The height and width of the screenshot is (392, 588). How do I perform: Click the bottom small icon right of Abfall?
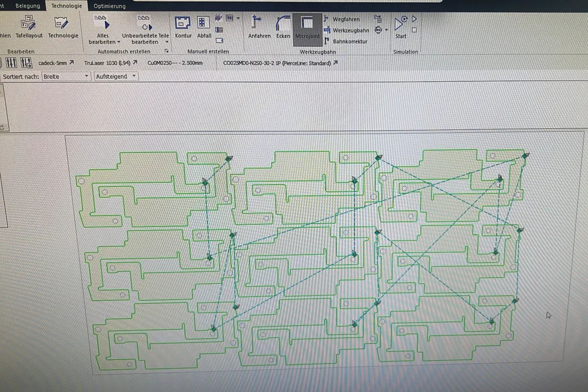(x=219, y=41)
